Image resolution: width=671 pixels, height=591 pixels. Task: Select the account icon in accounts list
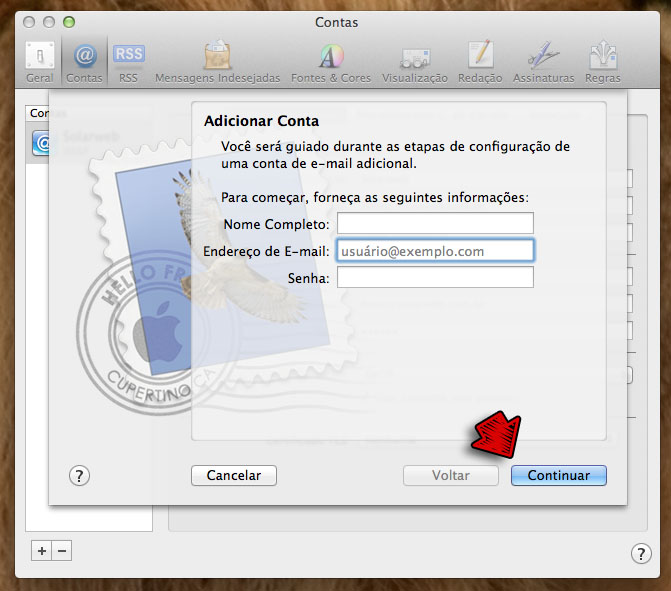(x=41, y=143)
